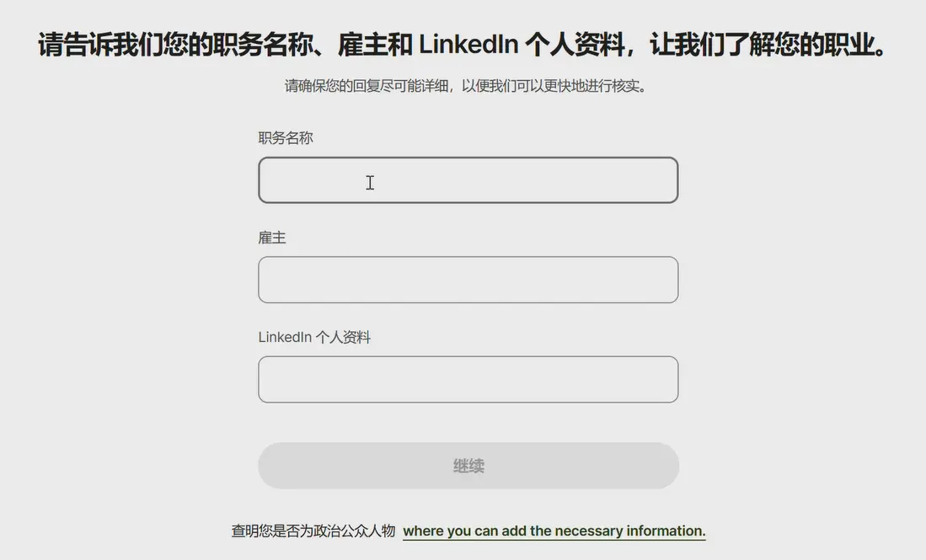Focus the 雇主 input field
Screen dimensions: 926x560
[468, 280]
